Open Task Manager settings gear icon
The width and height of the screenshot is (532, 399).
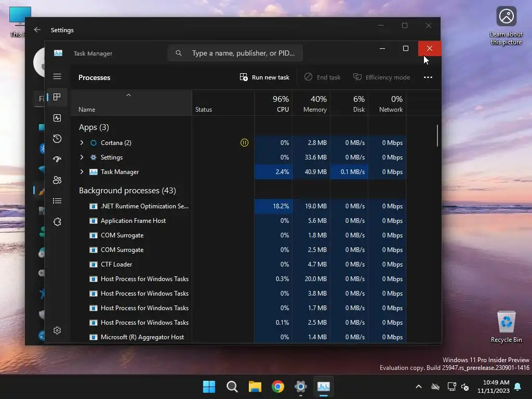(x=57, y=330)
